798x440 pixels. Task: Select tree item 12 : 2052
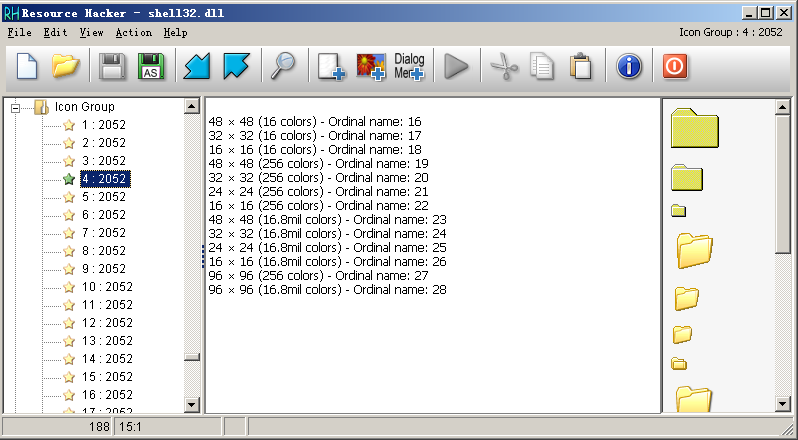coord(107,323)
